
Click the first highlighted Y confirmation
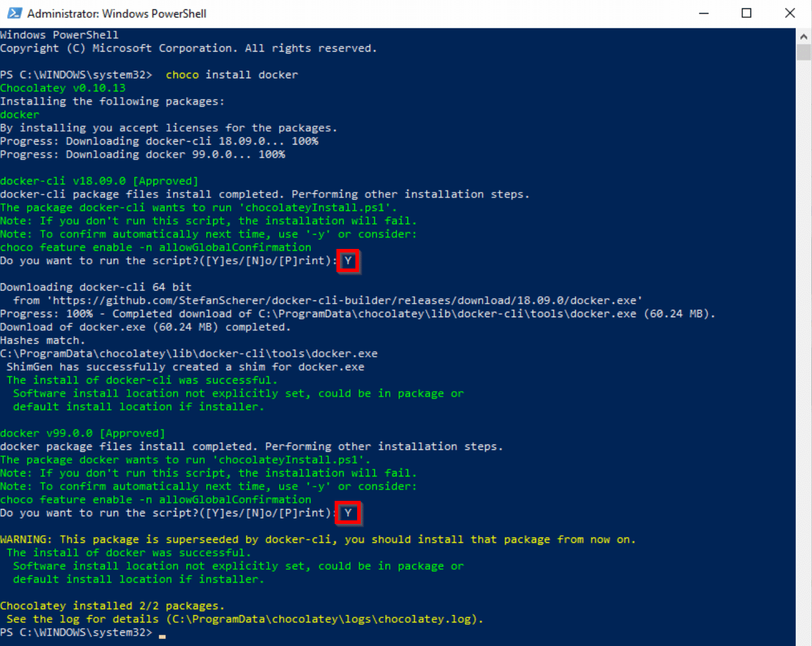click(348, 261)
